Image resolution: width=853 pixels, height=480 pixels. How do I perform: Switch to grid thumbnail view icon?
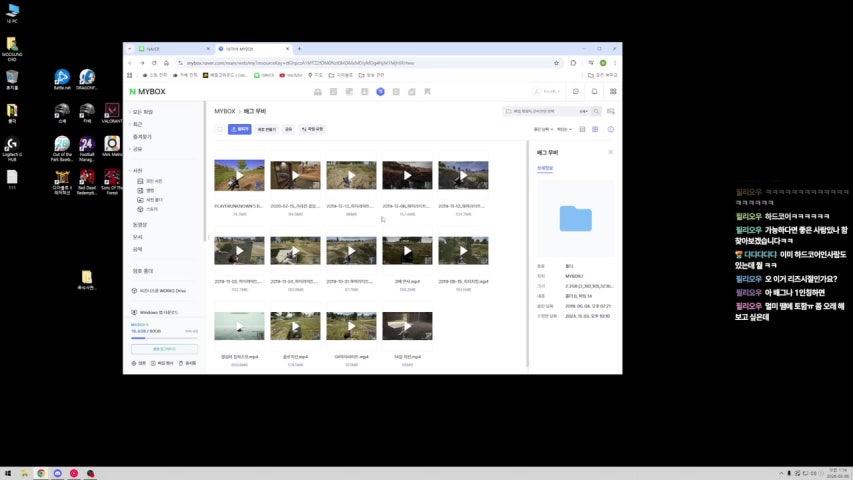coord(595,129)
